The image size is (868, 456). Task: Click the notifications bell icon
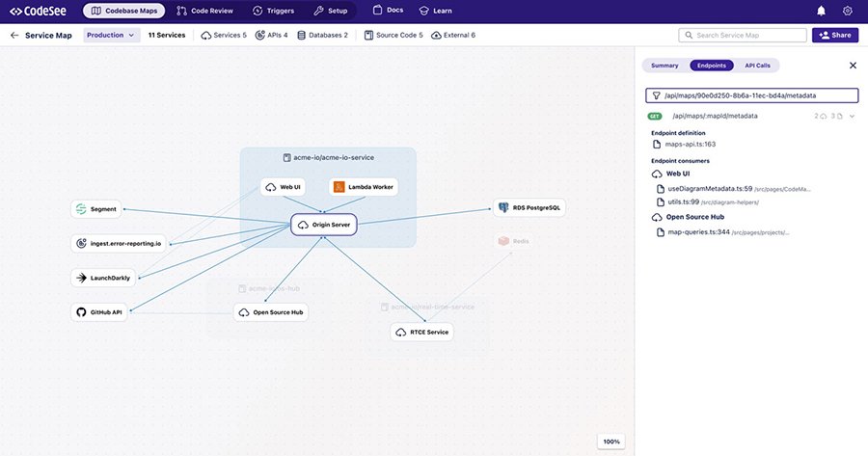coord(821,11)
